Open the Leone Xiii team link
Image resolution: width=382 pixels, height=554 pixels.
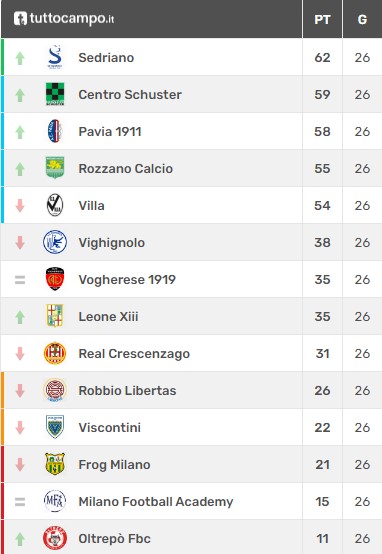point(108,316)
